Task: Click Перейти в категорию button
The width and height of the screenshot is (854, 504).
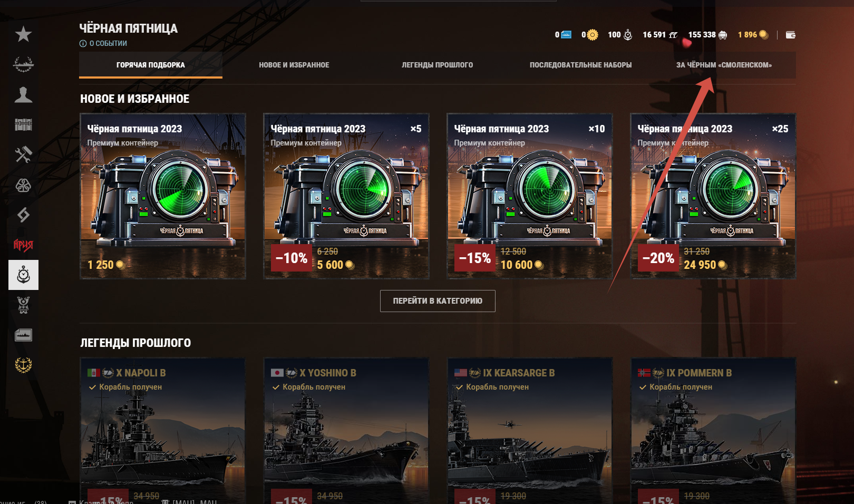Action: 438,301
